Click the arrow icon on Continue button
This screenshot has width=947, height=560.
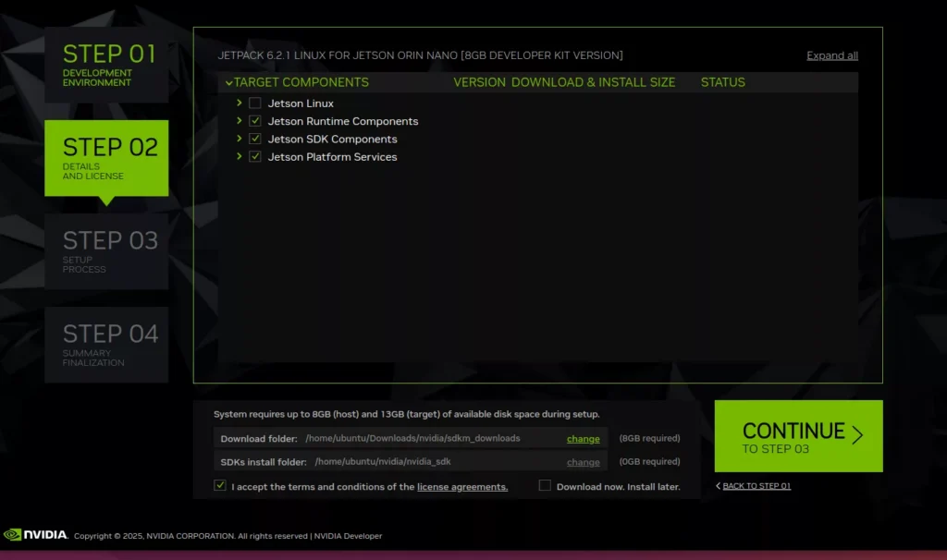856,435
